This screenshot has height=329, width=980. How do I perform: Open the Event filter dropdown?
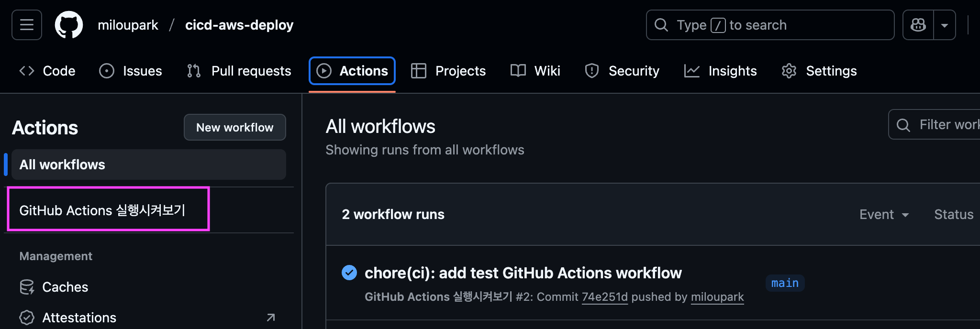click(x=884, y=214)
